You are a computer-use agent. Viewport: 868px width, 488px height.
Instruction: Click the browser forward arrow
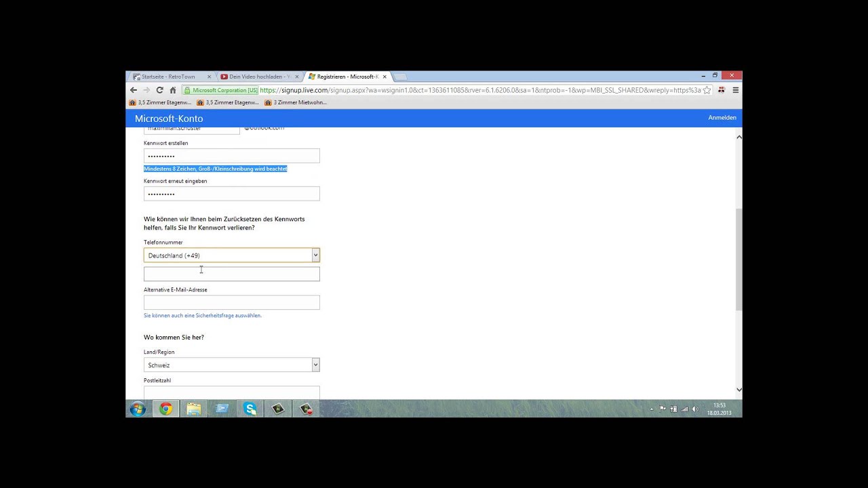point(146,90)
